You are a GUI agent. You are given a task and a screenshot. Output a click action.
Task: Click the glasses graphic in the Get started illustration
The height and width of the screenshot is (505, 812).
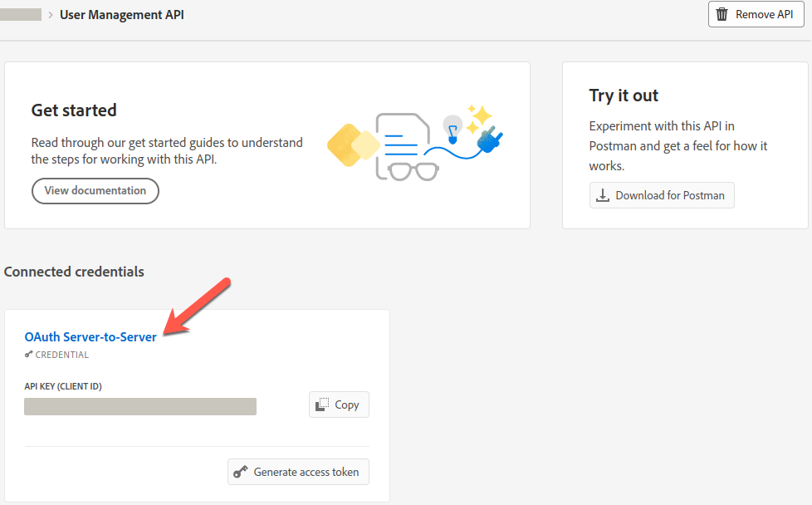(414, 170)
